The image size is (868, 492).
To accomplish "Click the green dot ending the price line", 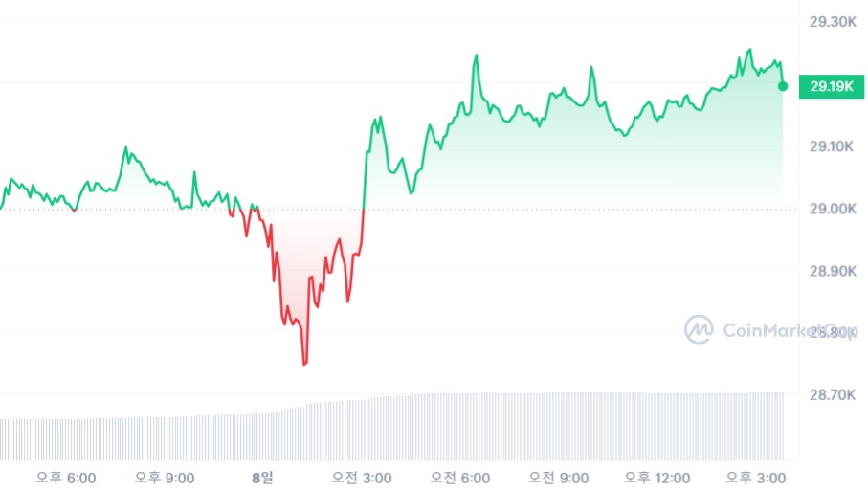I will pyautogui.click(x=783, y=86).
